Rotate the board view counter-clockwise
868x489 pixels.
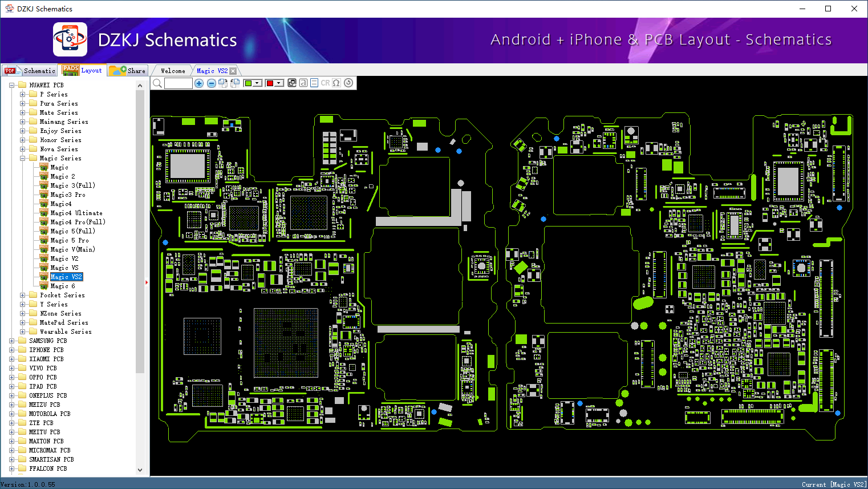point(235,83)
